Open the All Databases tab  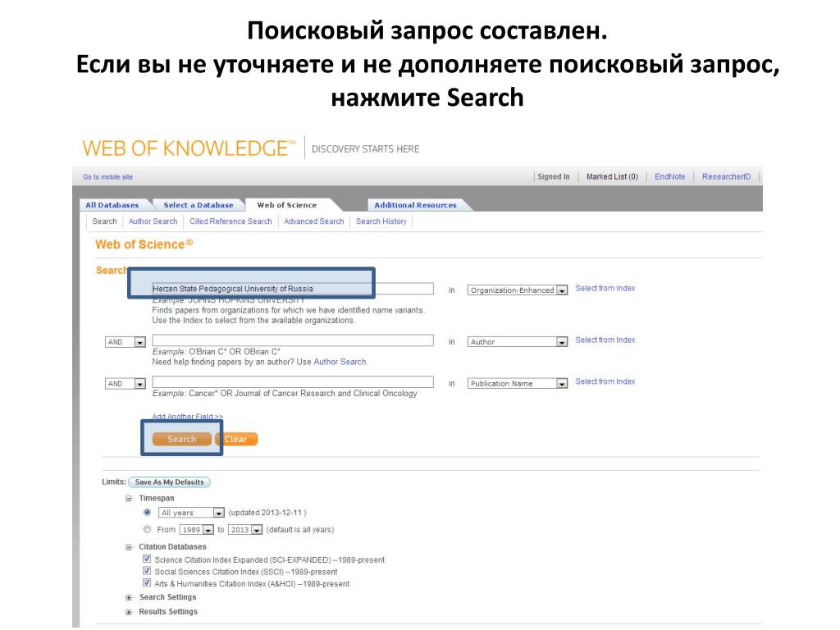point(112,204)
